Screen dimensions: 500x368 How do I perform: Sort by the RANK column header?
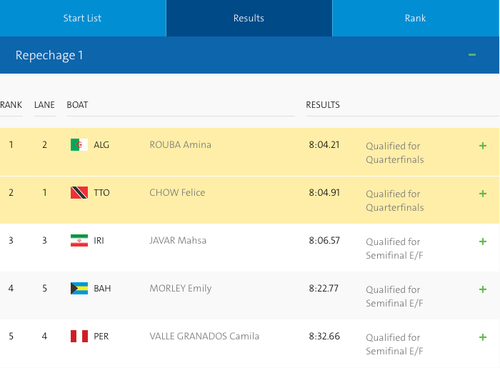[11, 105]
